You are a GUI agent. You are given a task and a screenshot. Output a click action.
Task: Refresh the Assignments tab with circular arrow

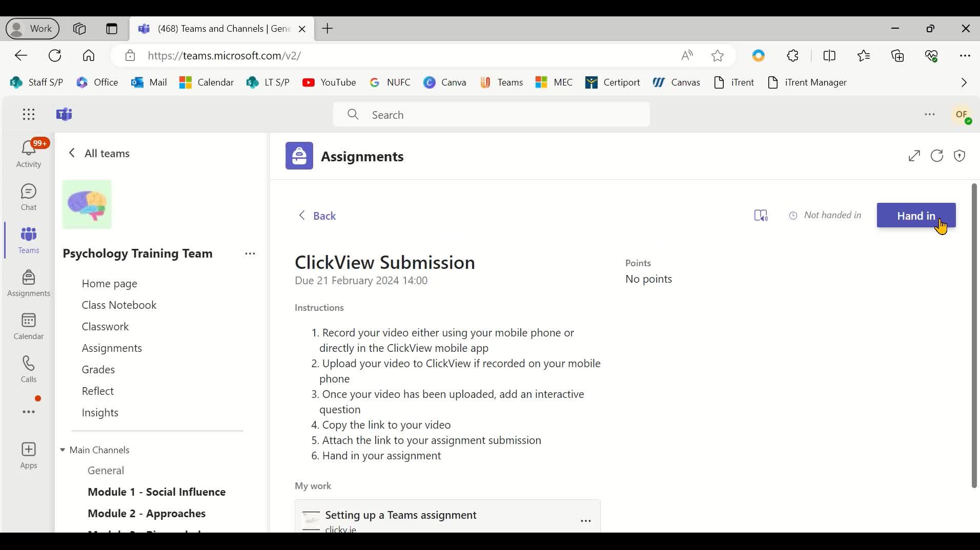click(937, 156)
